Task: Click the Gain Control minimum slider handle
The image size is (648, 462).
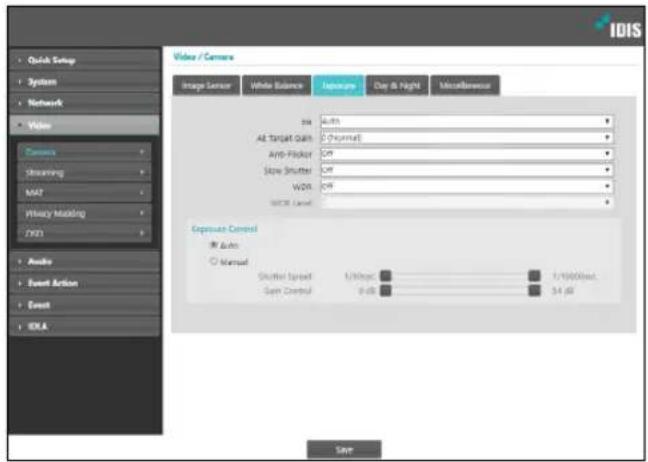Action: pyautogui.click(x=386, y=291)
